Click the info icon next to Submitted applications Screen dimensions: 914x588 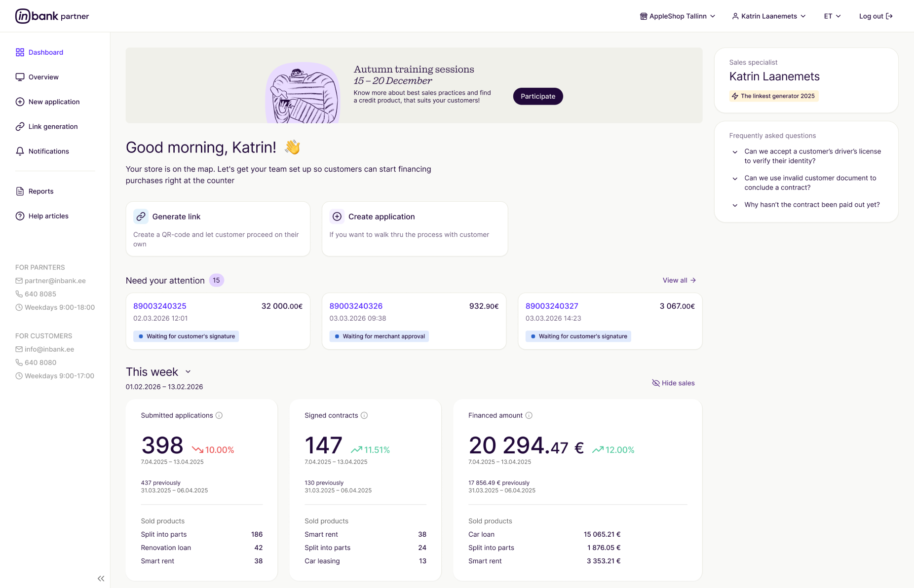[x=219, y=415]
